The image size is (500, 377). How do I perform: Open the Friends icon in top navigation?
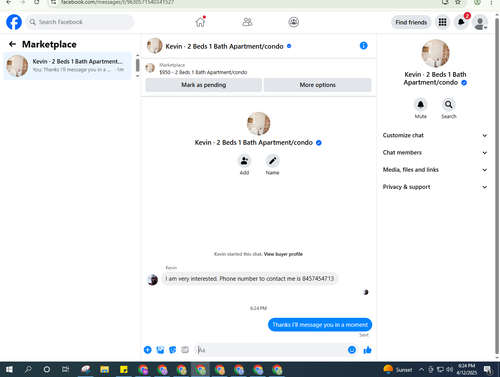tap(247, 22)
